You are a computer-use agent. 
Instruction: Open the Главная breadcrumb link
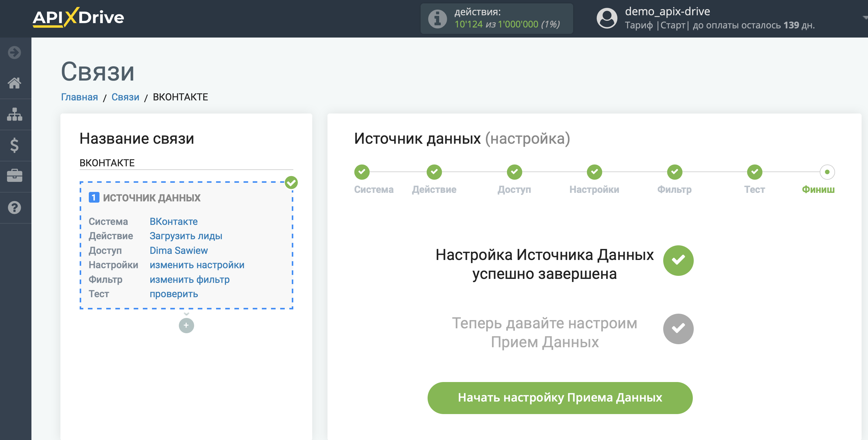(x=80, y=97)
